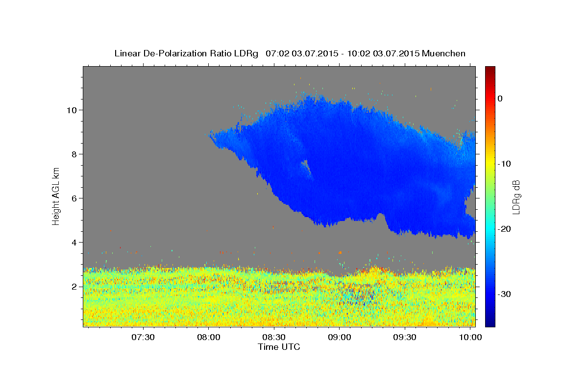
Task: Click the 10:00 time tick label
Action: [x=470, y=338]
